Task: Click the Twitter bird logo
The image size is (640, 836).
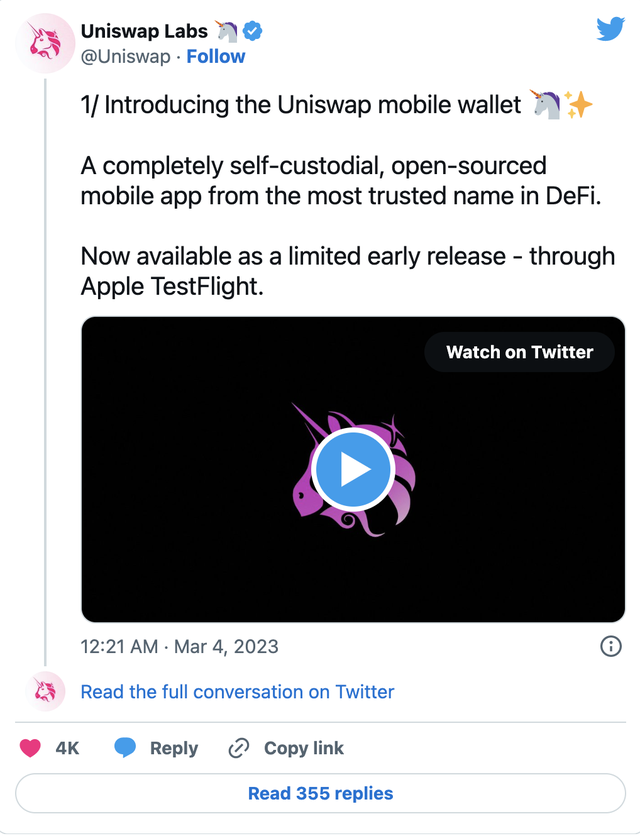Action: (610, 29)
